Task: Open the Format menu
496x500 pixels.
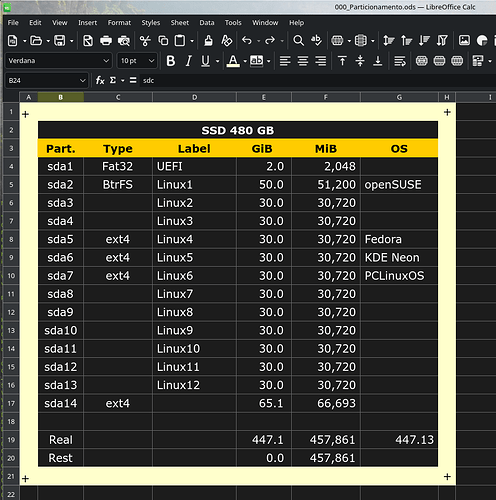Action: tap(119, 23)
